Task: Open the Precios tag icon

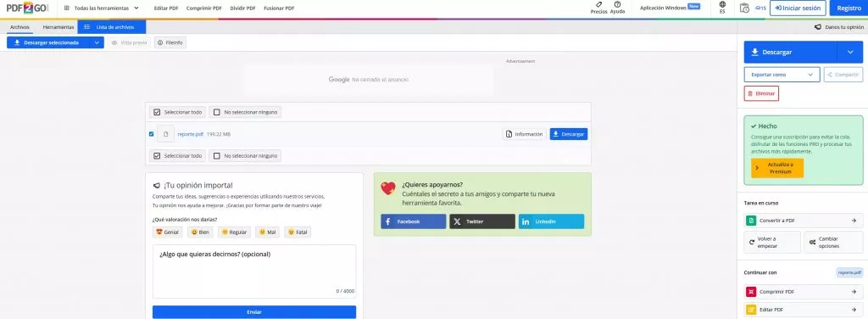Action: pos(598,4)
